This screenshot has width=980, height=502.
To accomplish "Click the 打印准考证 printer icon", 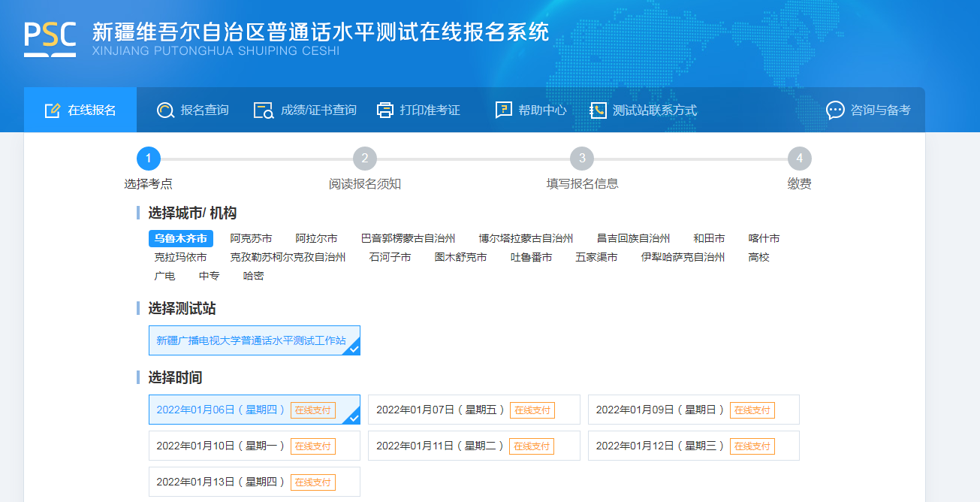I will (384, 110).
